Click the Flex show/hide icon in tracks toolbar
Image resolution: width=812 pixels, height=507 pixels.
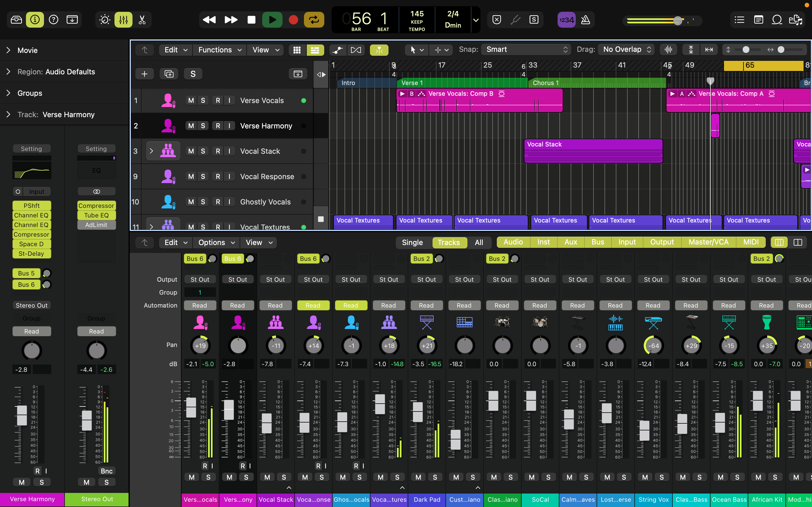(356, 50)
